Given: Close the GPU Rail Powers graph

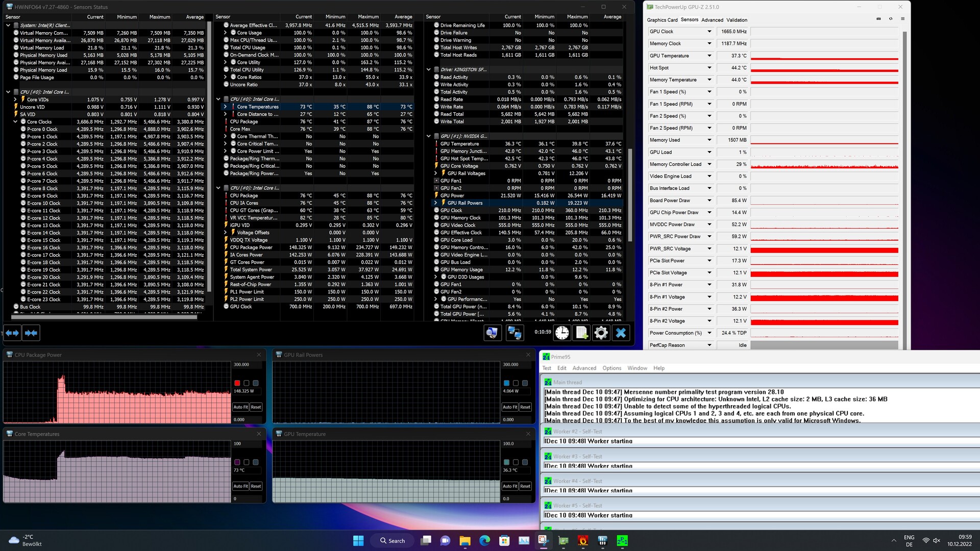Looking at the screenshot, I should [x=528, y=355].
